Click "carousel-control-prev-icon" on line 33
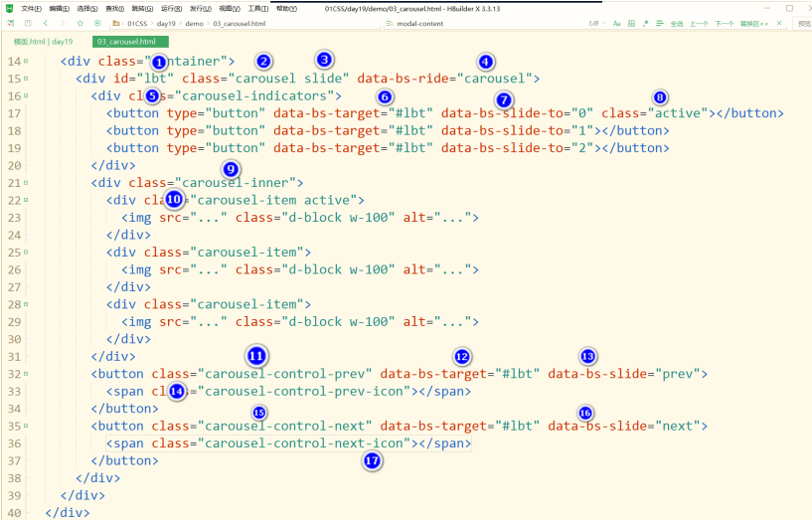812x522 pixels. click(304, 392)
